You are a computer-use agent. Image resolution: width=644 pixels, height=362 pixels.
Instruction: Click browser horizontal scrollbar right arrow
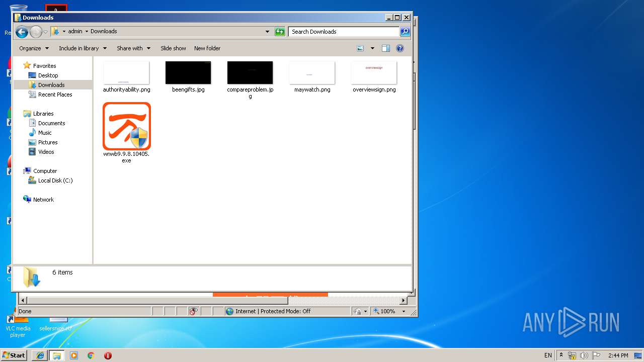[x=403, y=301]
